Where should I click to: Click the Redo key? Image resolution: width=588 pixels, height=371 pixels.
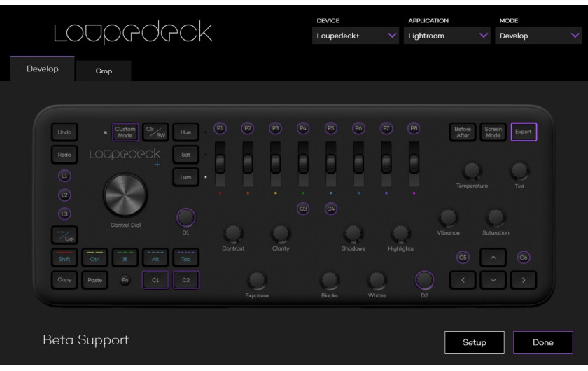64,155
